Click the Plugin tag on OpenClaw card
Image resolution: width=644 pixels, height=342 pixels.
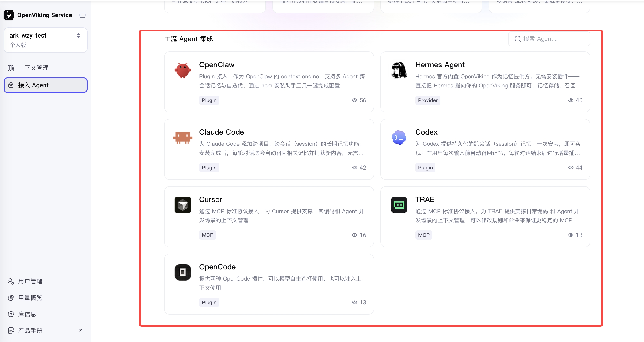[209, 100]
